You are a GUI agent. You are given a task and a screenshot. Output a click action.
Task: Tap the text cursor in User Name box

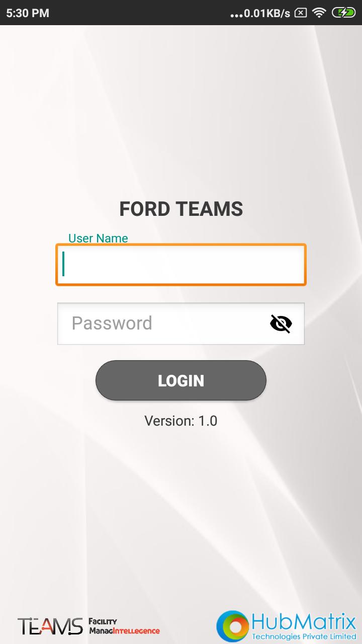63,264
